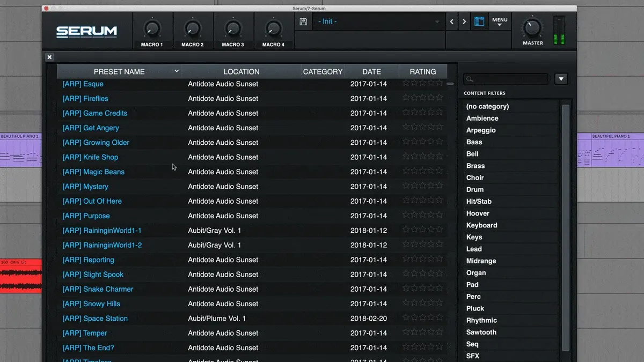Click the preset list scrollbar handle
The height and width of the screenshot is (362, 644).
(x=450, y=84)
